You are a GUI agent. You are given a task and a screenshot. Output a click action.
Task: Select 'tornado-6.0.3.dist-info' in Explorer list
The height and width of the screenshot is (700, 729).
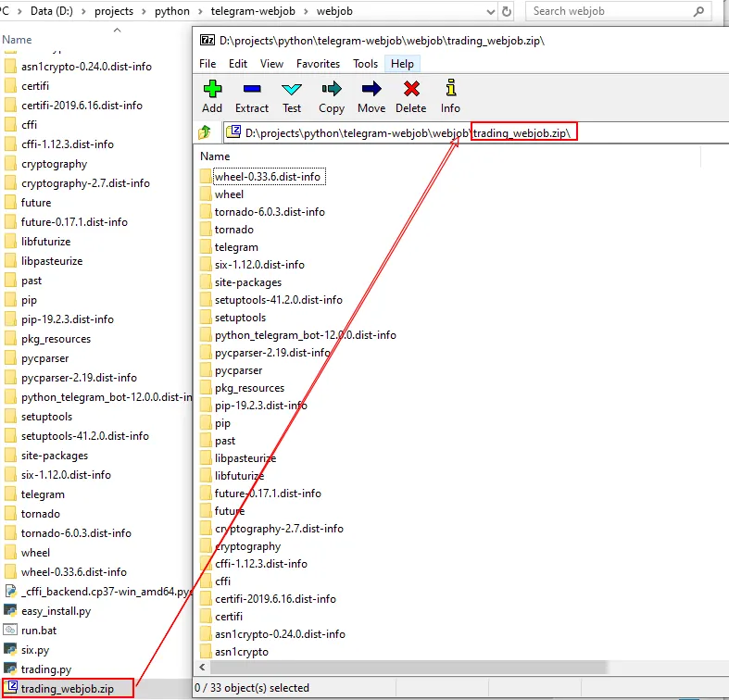point(76,533)
